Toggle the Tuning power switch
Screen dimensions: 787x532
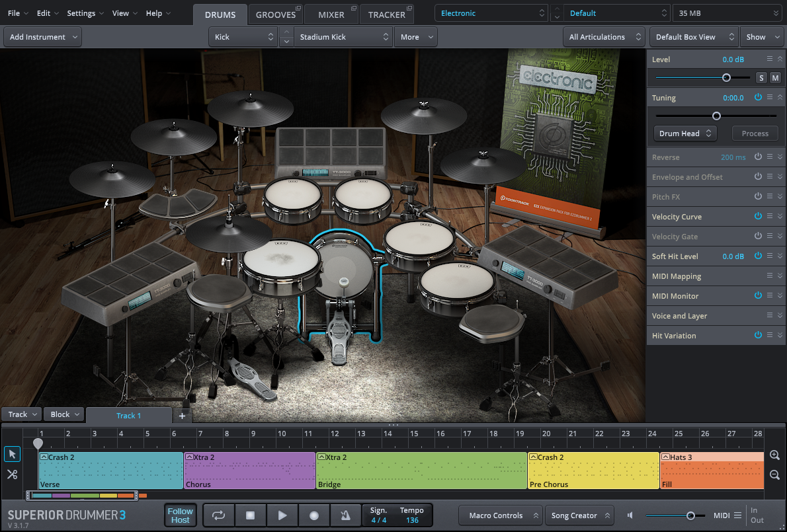758,98
